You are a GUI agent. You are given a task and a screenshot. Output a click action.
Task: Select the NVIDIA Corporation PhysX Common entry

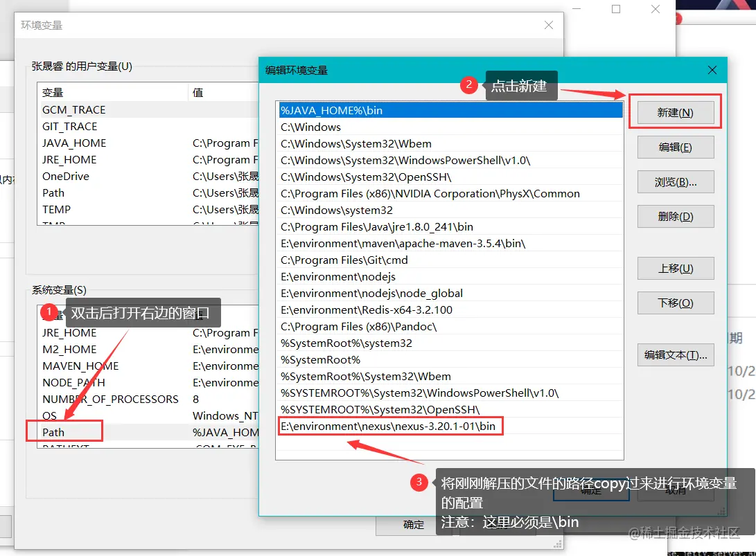pos(450,194)
